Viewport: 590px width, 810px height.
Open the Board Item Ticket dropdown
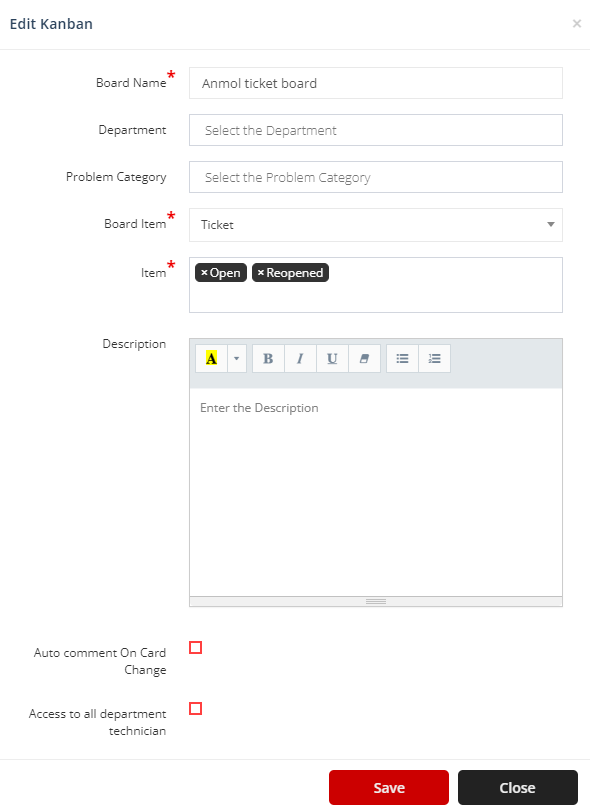coord(376,225)
